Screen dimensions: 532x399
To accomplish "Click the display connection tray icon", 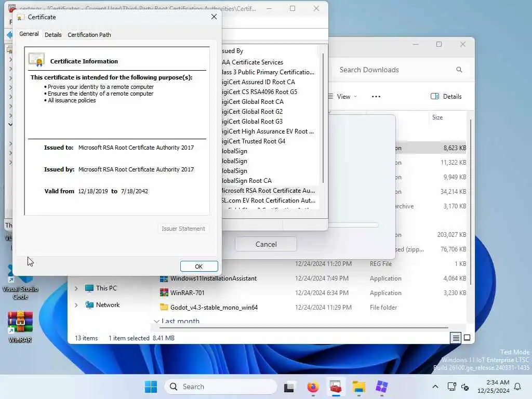I will pyautogui.click(x=451, y=387).
